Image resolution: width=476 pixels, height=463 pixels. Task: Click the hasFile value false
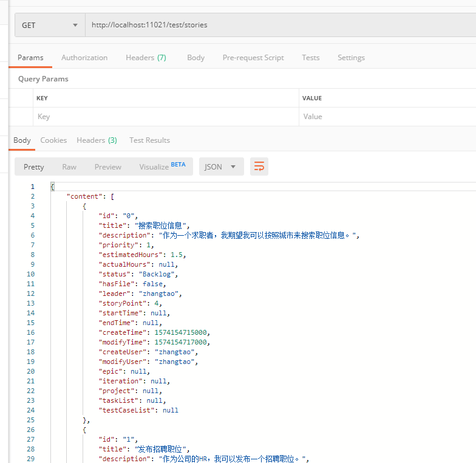pyautogui.click(x=152, y=284)
